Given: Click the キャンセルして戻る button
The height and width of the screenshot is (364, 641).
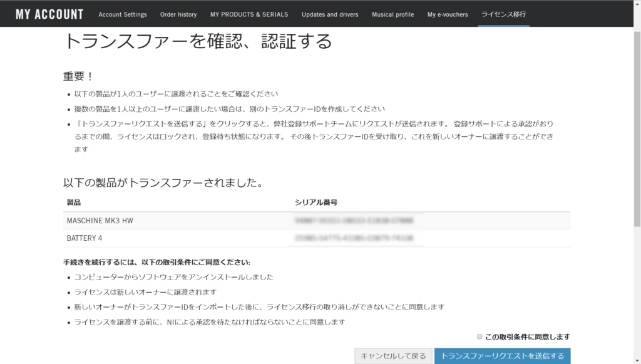Looking at the screenshot, I should pos(393,356).
